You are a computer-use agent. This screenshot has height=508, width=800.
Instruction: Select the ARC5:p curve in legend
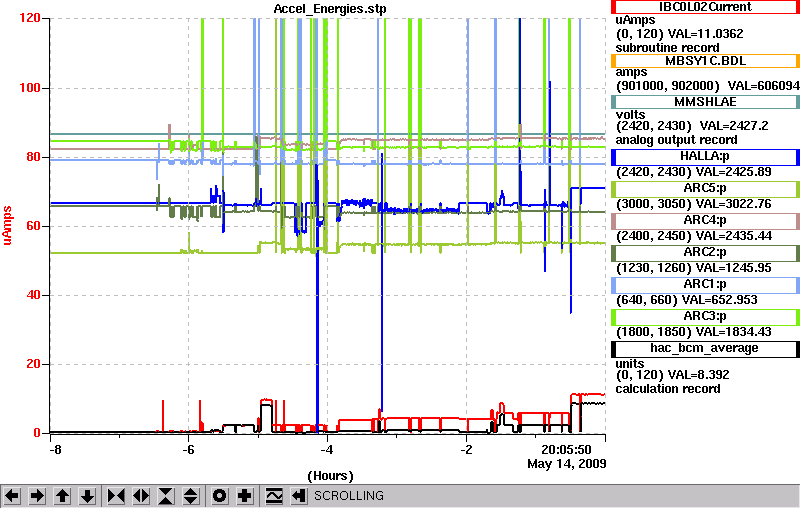tap(705, 188)
